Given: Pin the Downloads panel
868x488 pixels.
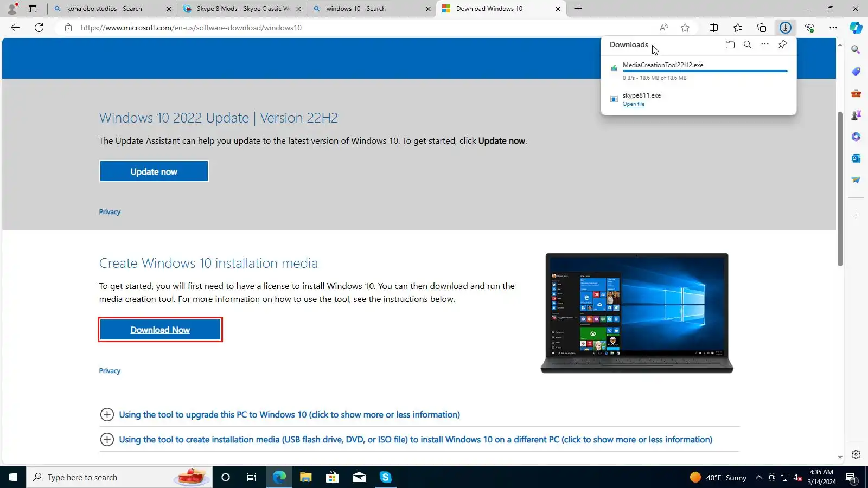Looking at the screenshot, I should [782, 44].
